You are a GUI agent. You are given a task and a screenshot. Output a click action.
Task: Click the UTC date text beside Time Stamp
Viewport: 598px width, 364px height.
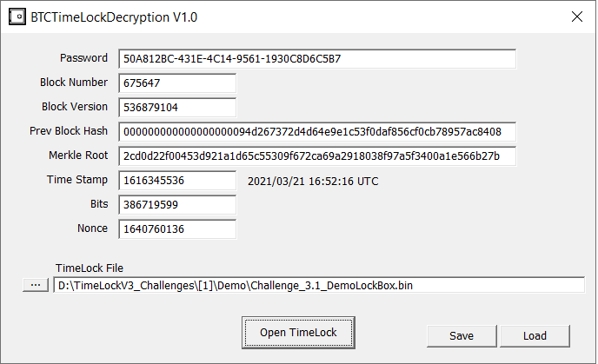tap(313, 181)
